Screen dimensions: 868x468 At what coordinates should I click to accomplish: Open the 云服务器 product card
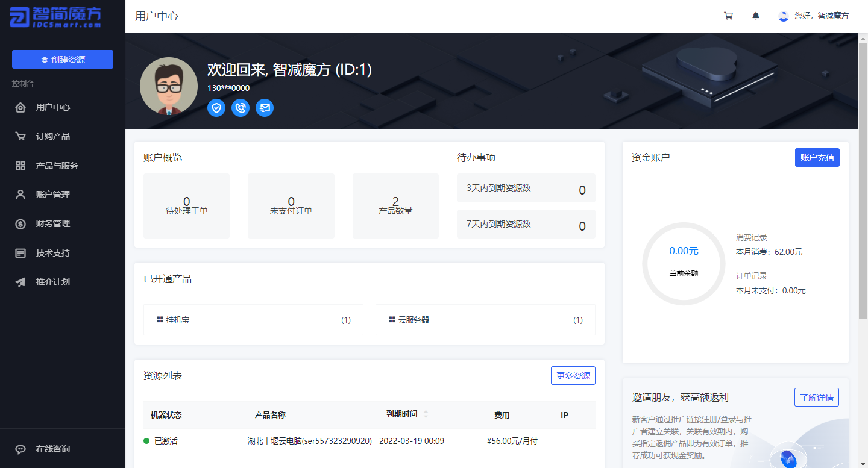[x=485, y=320]
